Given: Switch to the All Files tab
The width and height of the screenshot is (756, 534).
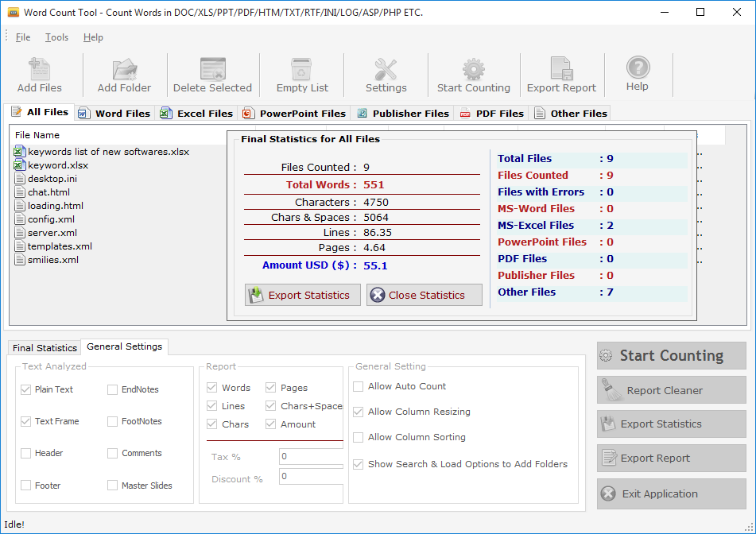Looking at the screenshot, I should coord(40,112).
